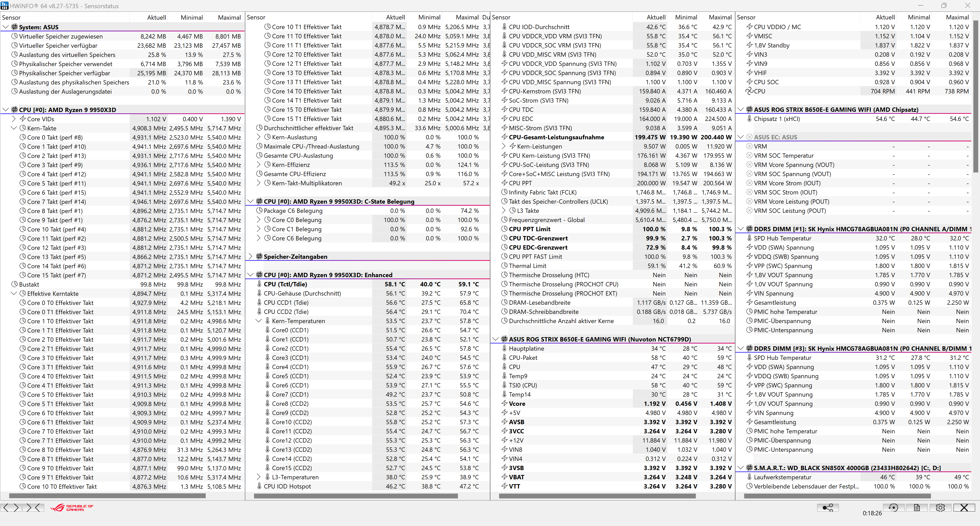Click Aktuell column header in fourth panel
Screen dimensions: 980x526
(878, 18)
